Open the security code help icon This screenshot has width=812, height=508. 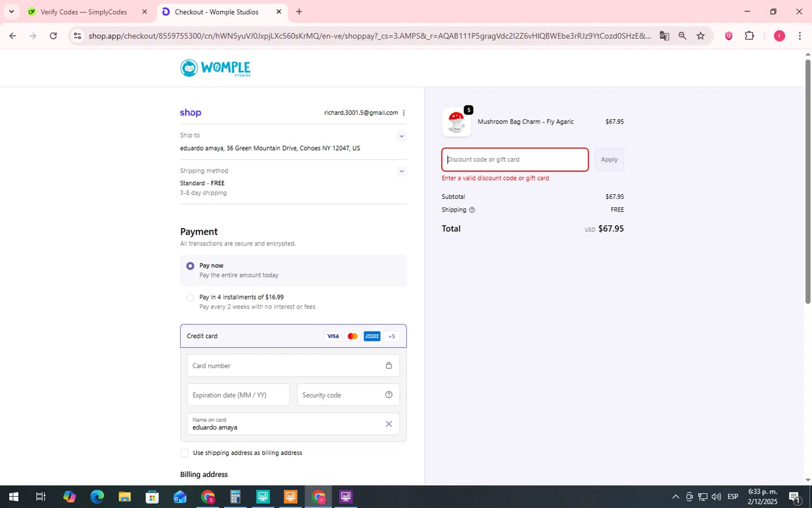389,395
